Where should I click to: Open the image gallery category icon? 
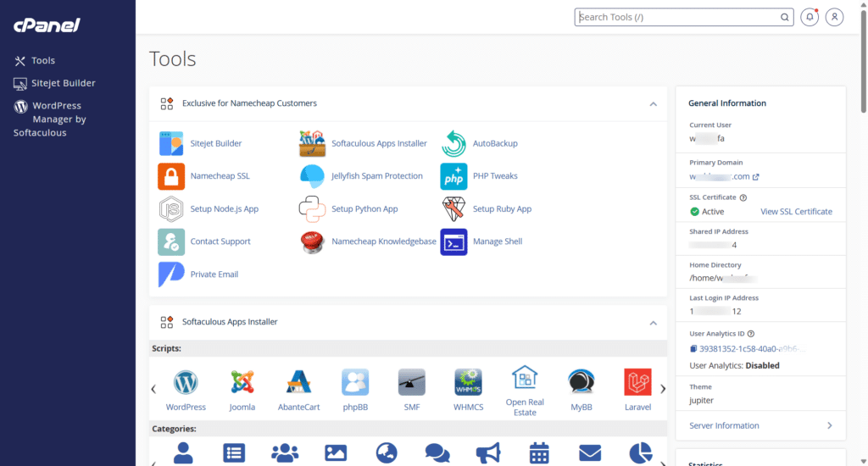[x=336, y=453]
